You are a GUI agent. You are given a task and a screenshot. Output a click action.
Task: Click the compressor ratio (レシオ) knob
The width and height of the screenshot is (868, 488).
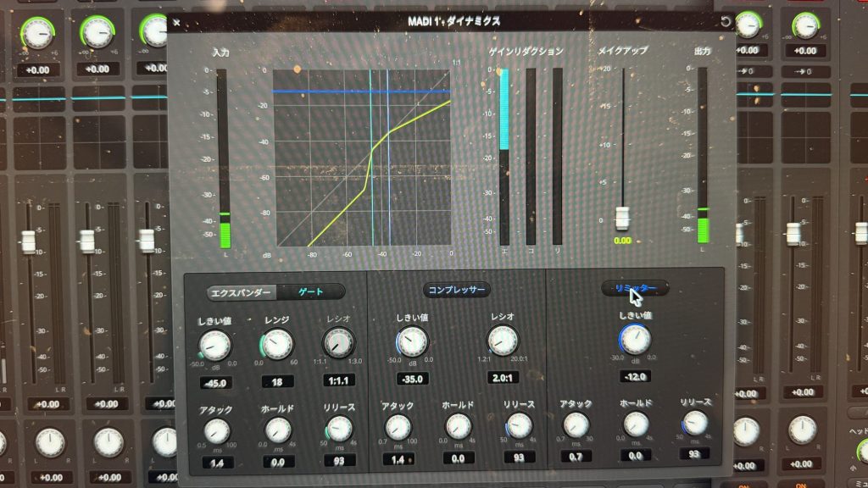pos(501,341)
